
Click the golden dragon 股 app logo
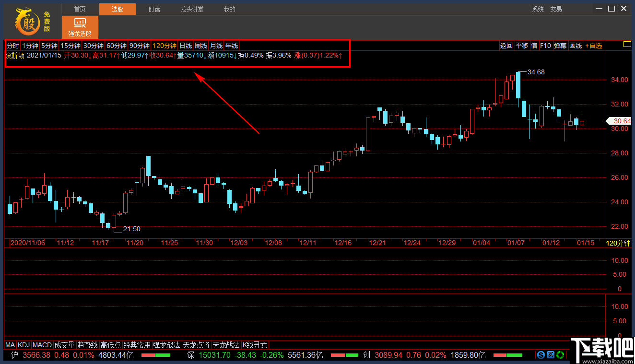(x=27, y=21)
